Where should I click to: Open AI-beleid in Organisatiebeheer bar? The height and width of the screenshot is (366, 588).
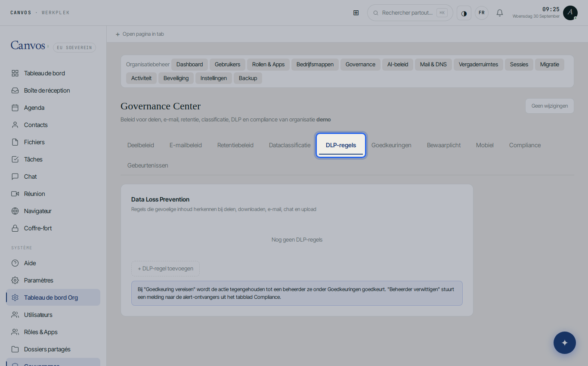398,65
